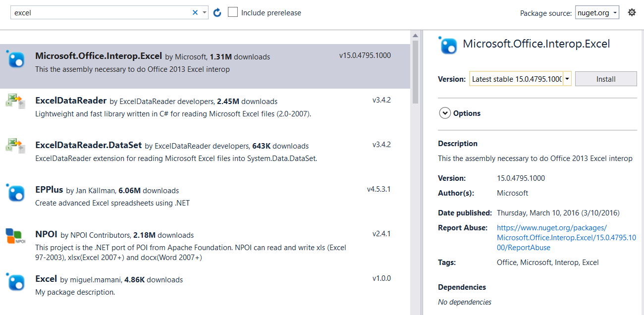Open the search filter dropdown arrow
The width and height of the screenshot is (644, 315).
(204, 12)
